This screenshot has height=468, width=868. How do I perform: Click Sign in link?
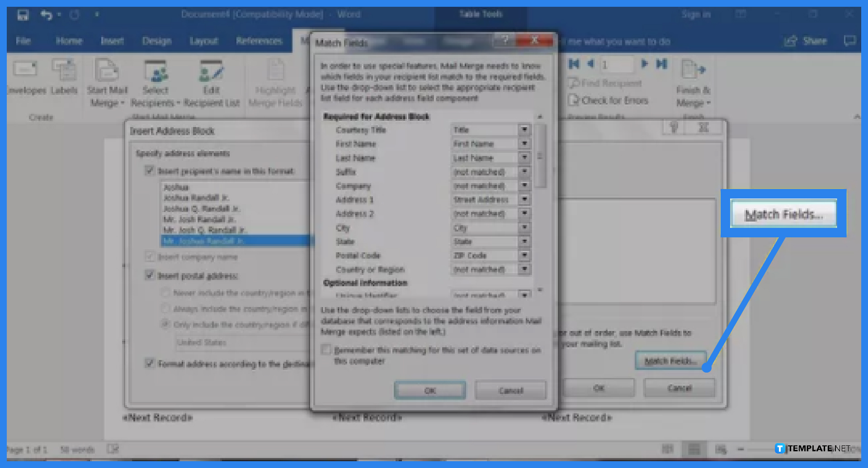pyautogui.click(x=696, y=15)
